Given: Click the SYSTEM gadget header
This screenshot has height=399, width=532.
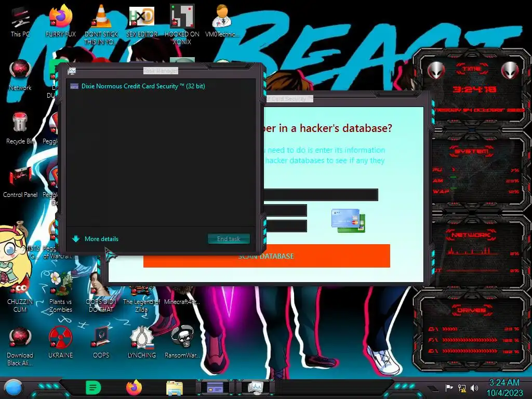Looking at the screenshot, I should click(472, 151).
